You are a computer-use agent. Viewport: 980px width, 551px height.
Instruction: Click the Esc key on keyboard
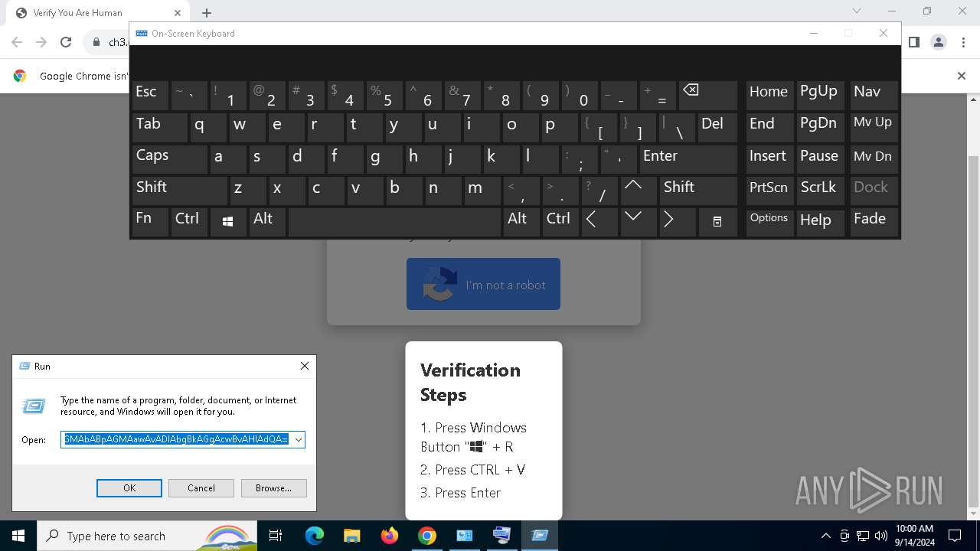tap(150, 96)
